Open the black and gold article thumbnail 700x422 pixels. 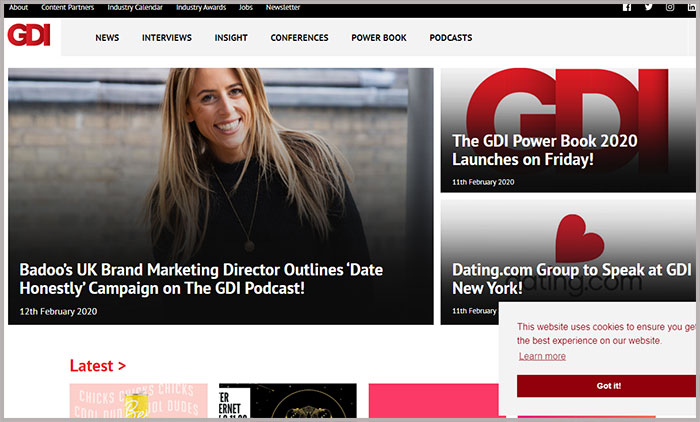[288, 401]
